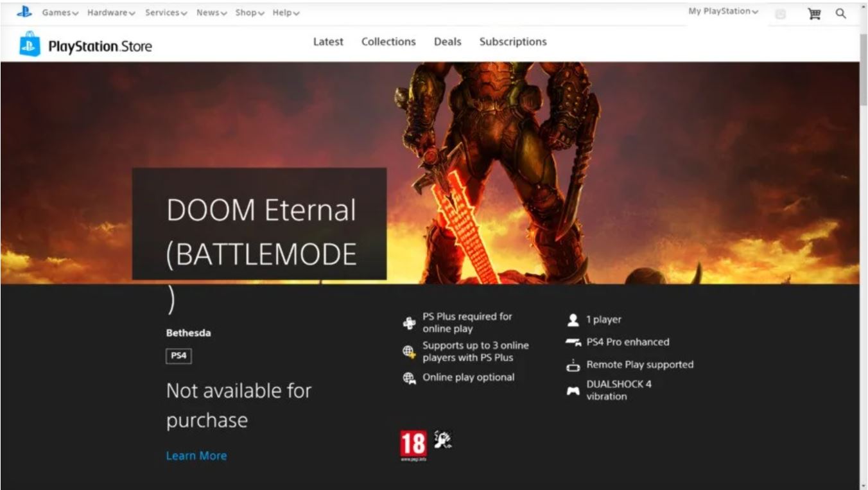Select the Latest menu item
Viewport: 868px width, 490px height.
click(327, 42)
